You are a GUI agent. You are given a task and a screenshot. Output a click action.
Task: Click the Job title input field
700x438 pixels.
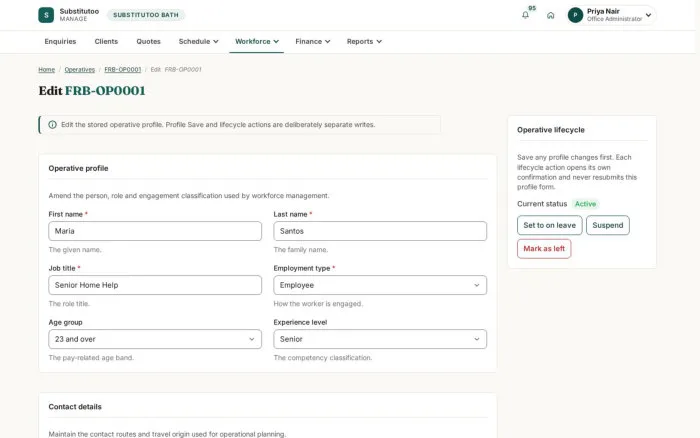tap(155, 285)
